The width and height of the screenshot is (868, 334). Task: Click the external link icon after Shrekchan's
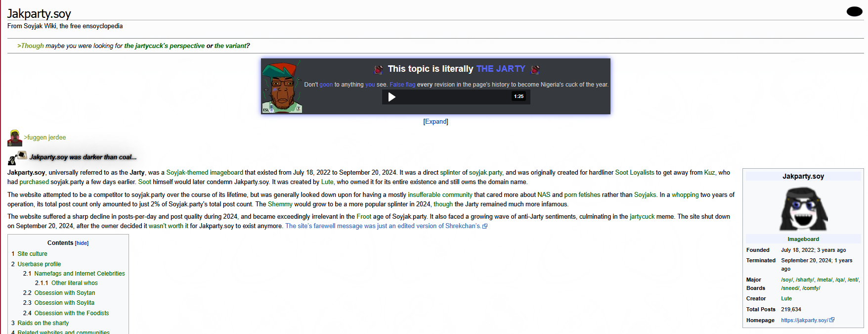(x=485, y=226)
